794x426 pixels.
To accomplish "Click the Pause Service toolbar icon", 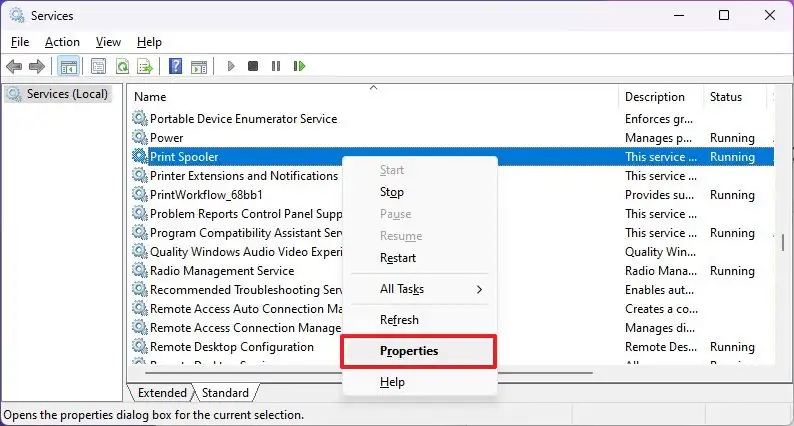I will [276, 66].
